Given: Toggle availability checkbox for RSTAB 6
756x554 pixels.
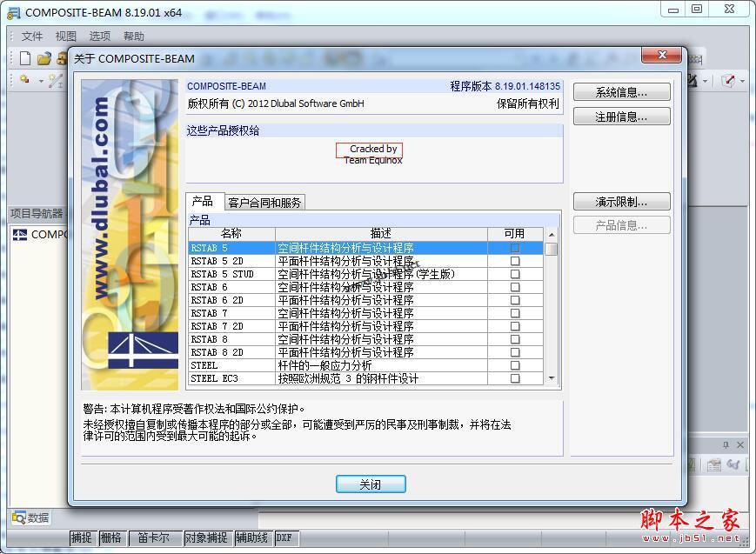Looking at the screenshot, I should point(515,287).
